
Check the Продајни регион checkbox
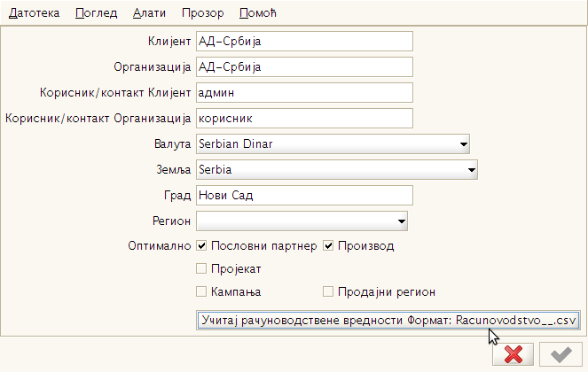[x=328, y=291]
